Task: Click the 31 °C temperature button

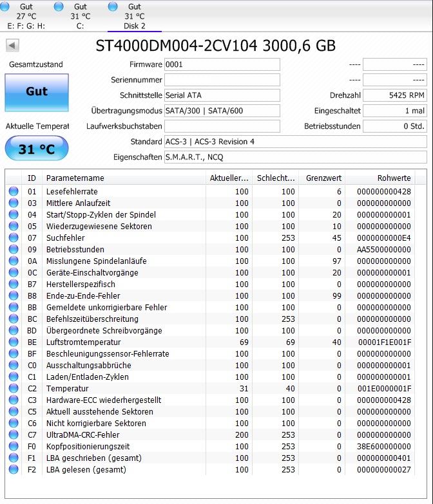Action: tap(37, 149)
